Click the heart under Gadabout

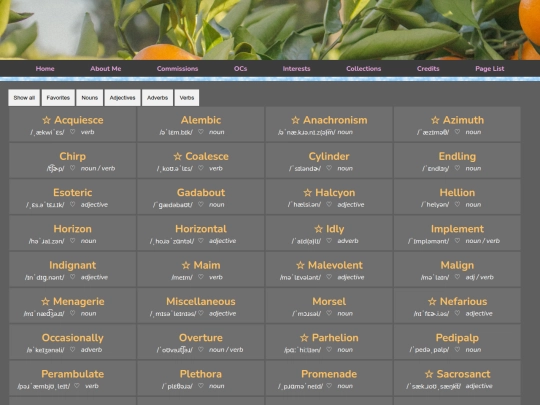(x=201, y=204)
